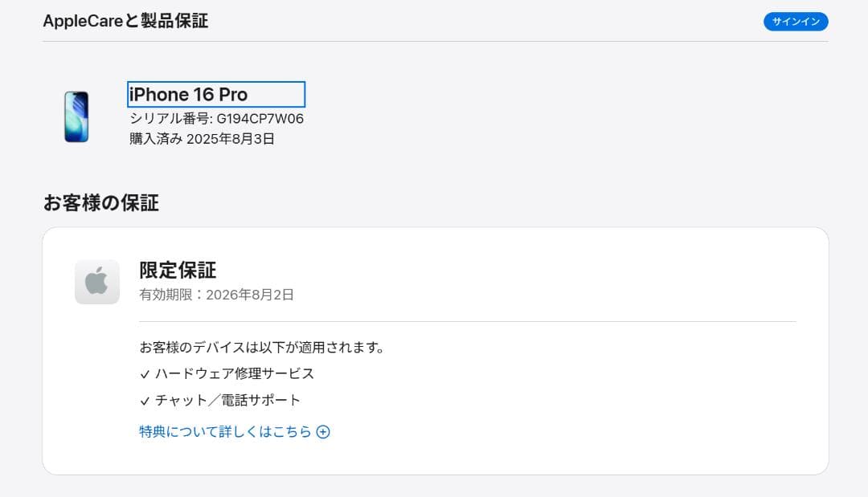Click the blue circled plus benefits icon
The height and width of the screenshot is (497, 868).
[323, 431]
